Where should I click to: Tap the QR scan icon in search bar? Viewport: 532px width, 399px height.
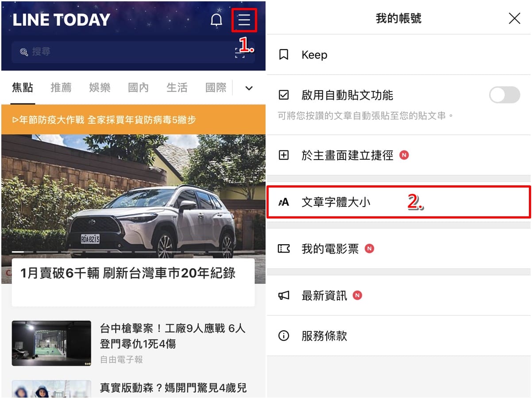coord(239,52)
